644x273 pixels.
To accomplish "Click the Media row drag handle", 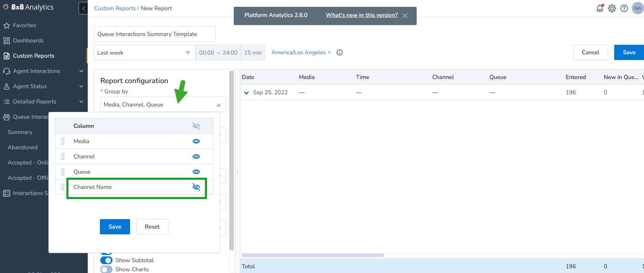I will [63, 141].
